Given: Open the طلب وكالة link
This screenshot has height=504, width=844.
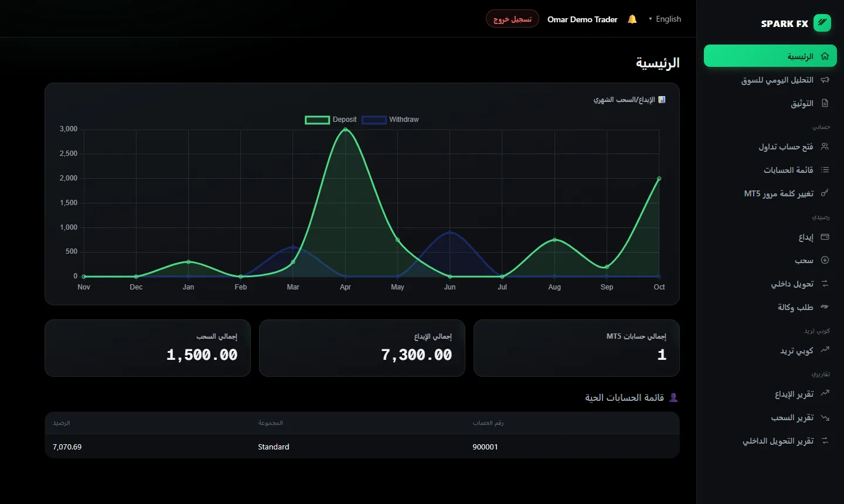Looking at the screenshot, I should (770, 307).
